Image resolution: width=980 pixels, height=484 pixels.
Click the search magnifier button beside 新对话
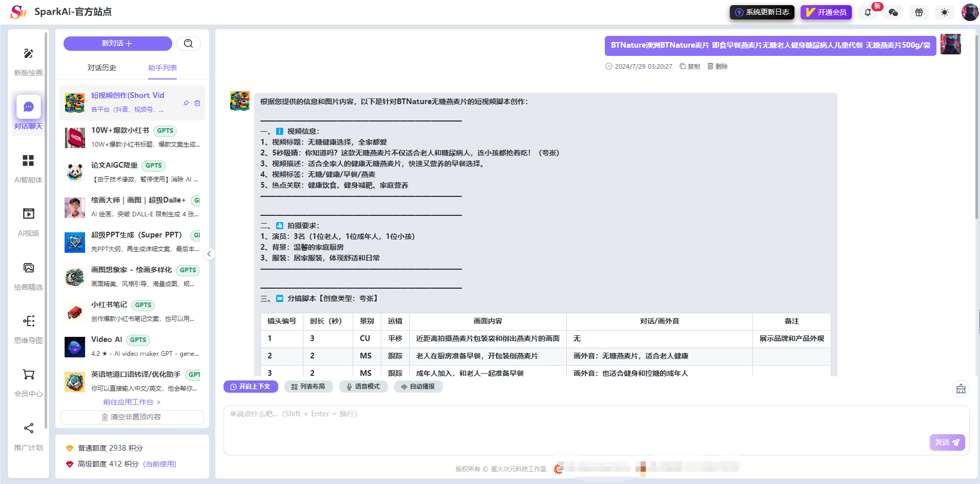click(x=189, y=44)
